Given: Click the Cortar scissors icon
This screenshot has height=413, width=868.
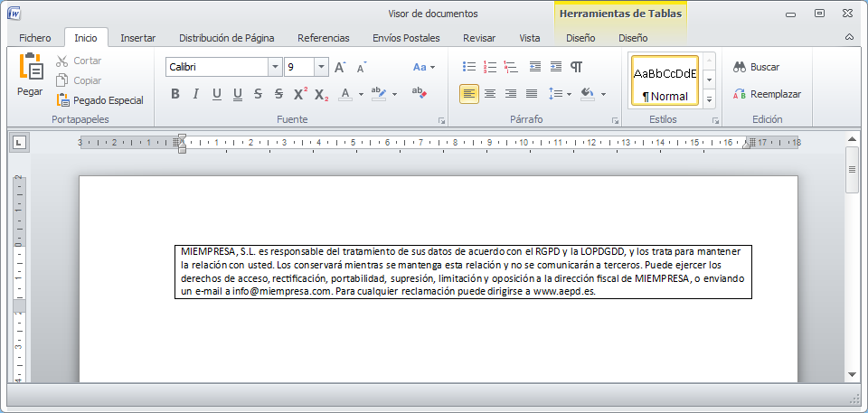Looking at the screenshot, I should click(x=62, y=61).
